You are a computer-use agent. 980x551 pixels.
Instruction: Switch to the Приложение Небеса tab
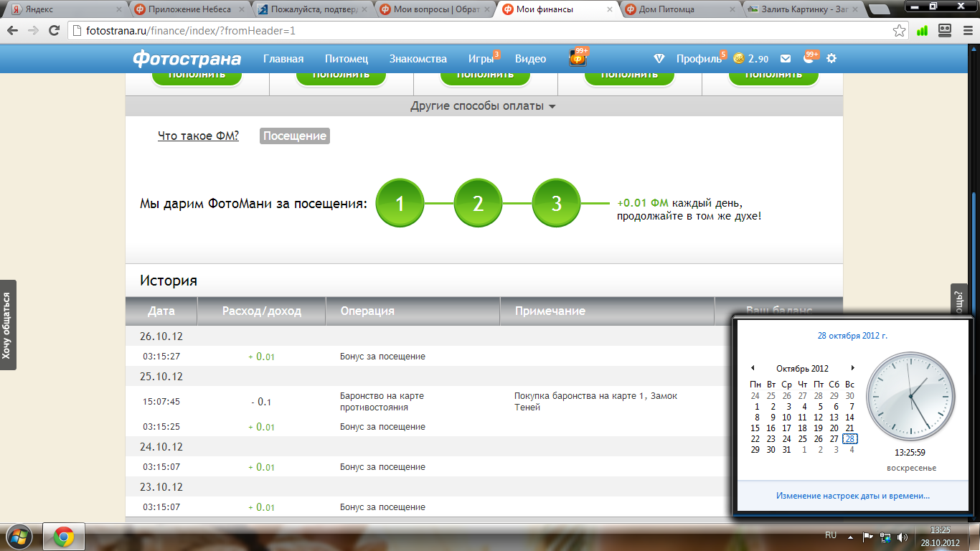pyautogui.click(x=188, y=9)
